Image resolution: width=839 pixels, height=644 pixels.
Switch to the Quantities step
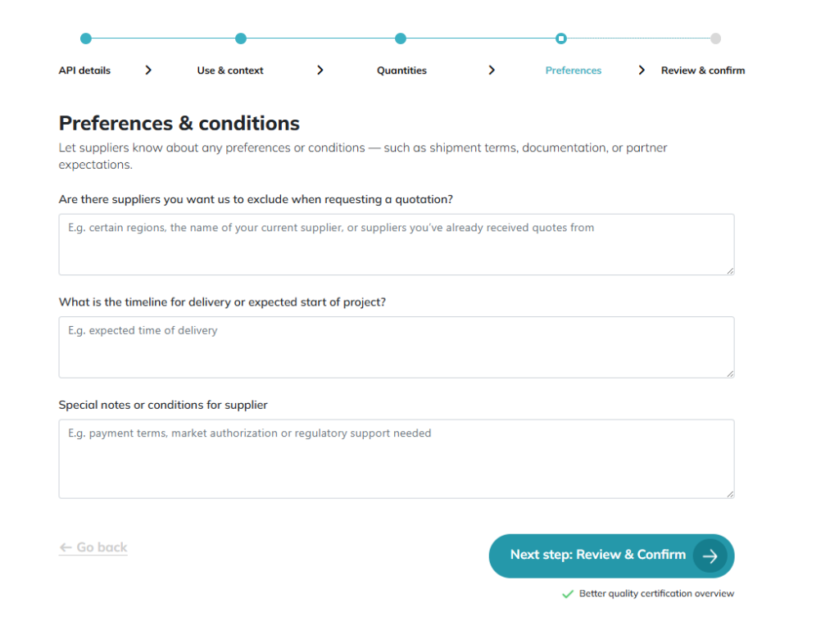[x=401, y=70]
